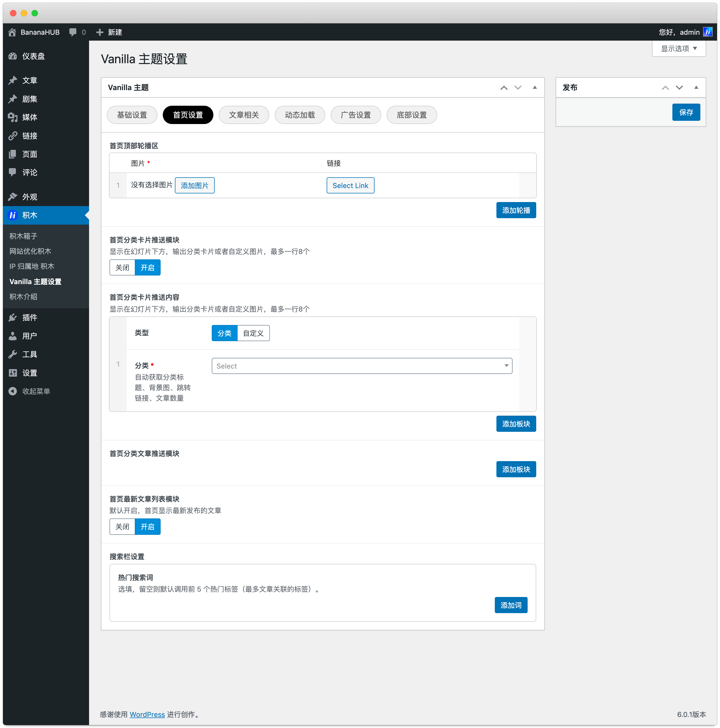The width and height of the screenshot is (720, 728).
Task: Move the Vanilla 主题 panel up
Action: point(504,88)
